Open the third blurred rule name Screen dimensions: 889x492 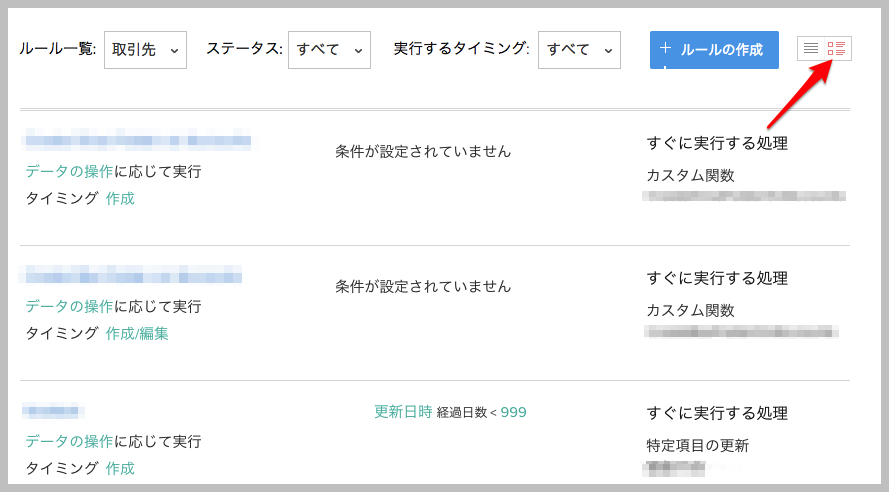tap(53, 410)
